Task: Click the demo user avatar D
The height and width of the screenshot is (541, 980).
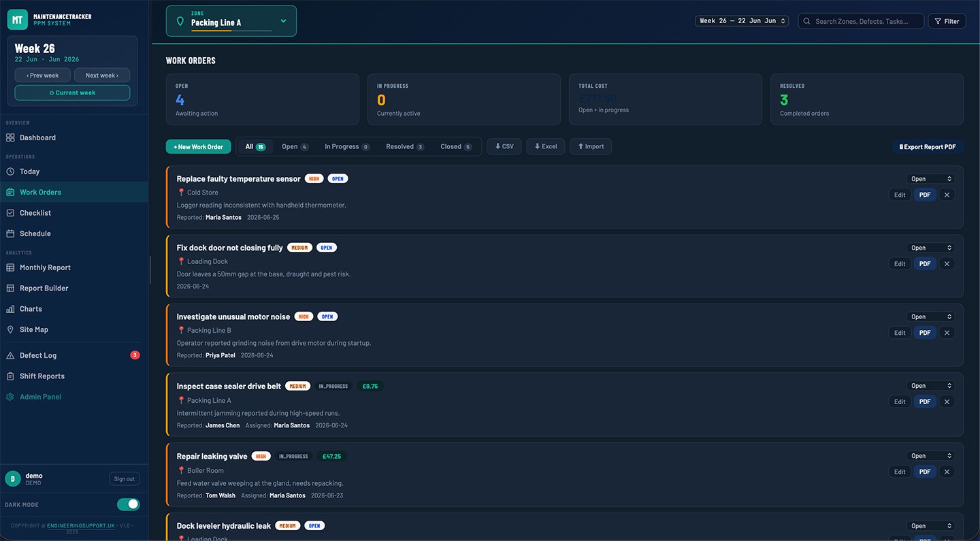Action: (12, 478)
